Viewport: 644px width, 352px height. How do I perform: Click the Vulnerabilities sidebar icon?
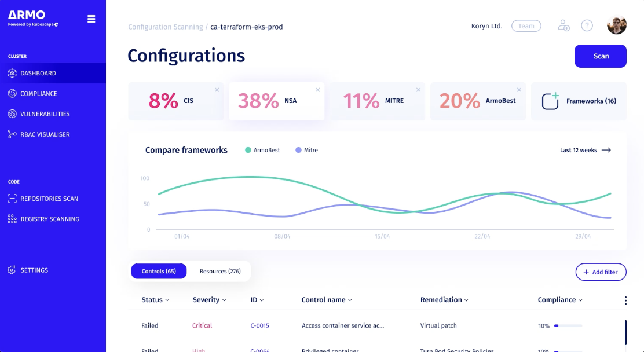[12, 114]
